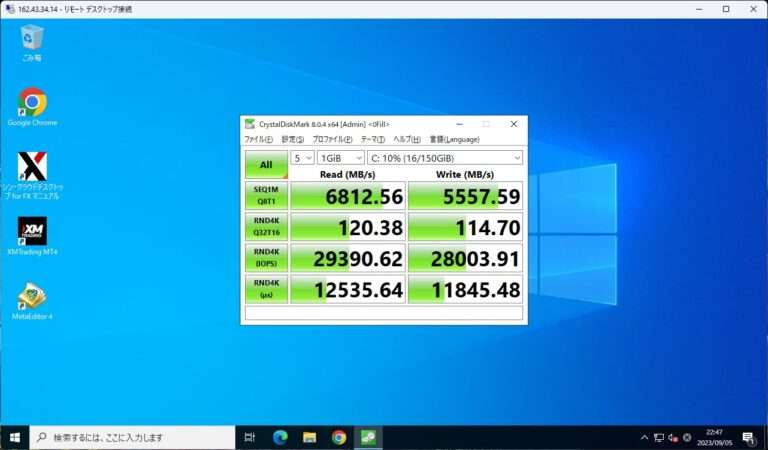Open the notification center icon
Image resolution: width=768 pixels, height=450 pixels.
click(x=748, y=438)
